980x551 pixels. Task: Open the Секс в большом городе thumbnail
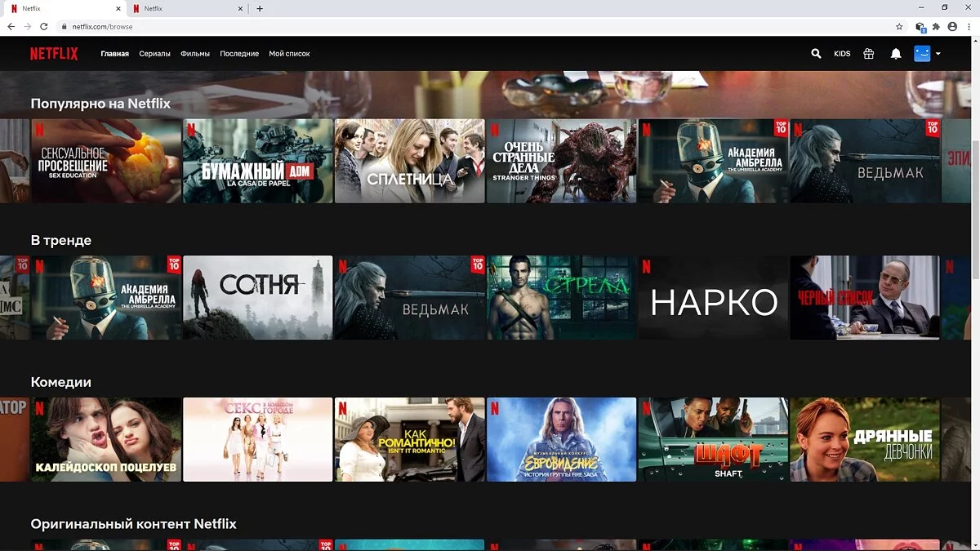(x=258, y=439)
